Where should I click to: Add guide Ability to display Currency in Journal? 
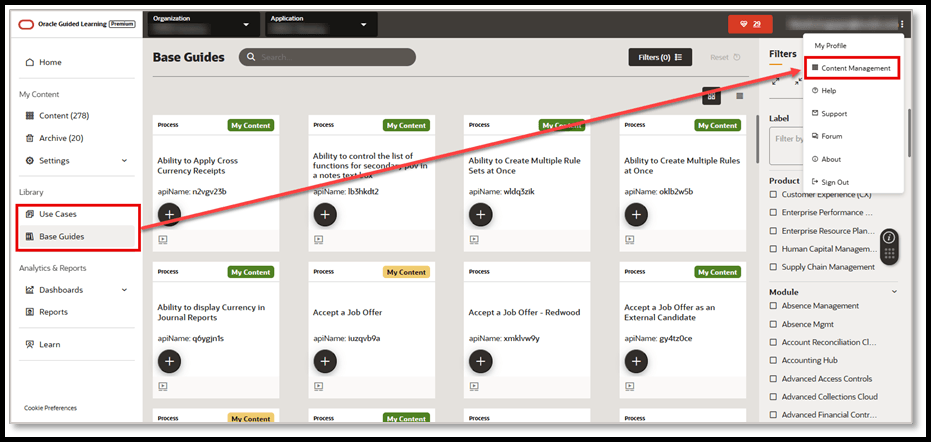coord(169,361)
